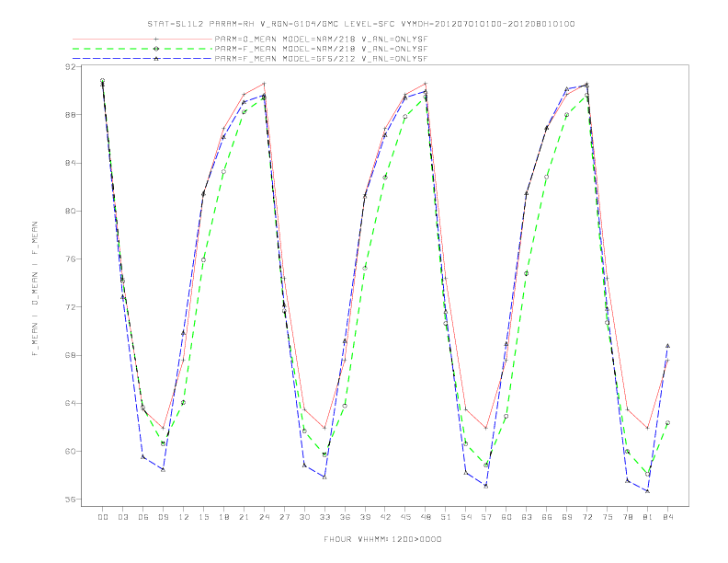The width and height of the screenshot is (728, 563).
Task: Click x-axis forecast hour label 00
Action: click(103, 517)
